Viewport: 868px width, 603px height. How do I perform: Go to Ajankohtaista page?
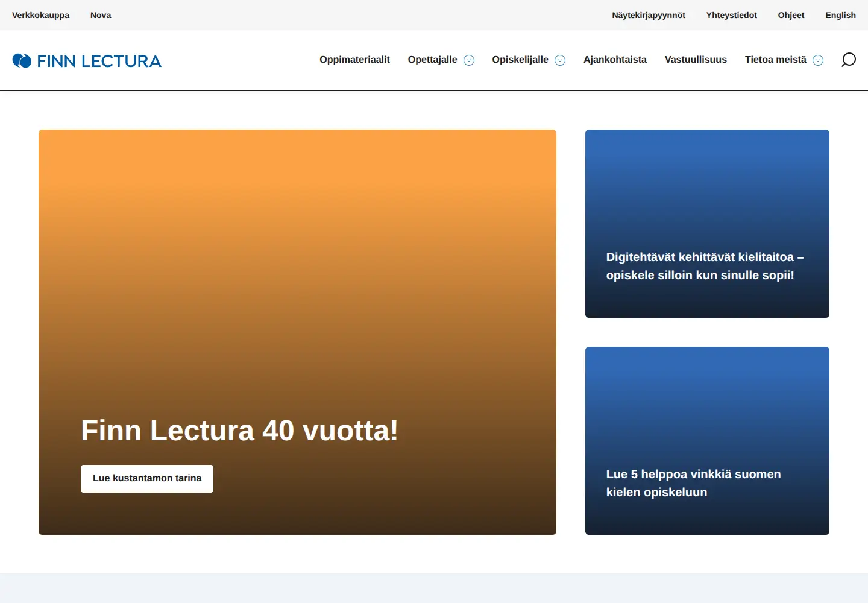pyautogui.click(x=615, y=60)
